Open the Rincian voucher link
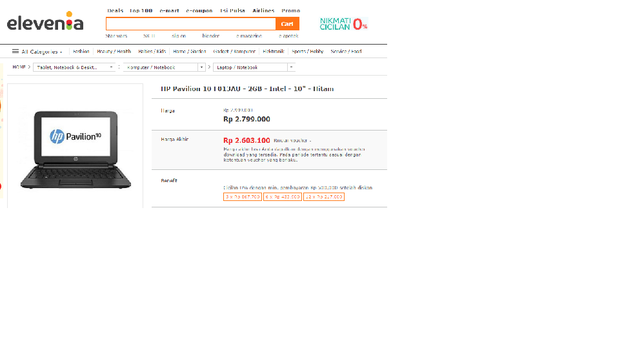This screenshot has height=347, width=644. tap(292, 141)
